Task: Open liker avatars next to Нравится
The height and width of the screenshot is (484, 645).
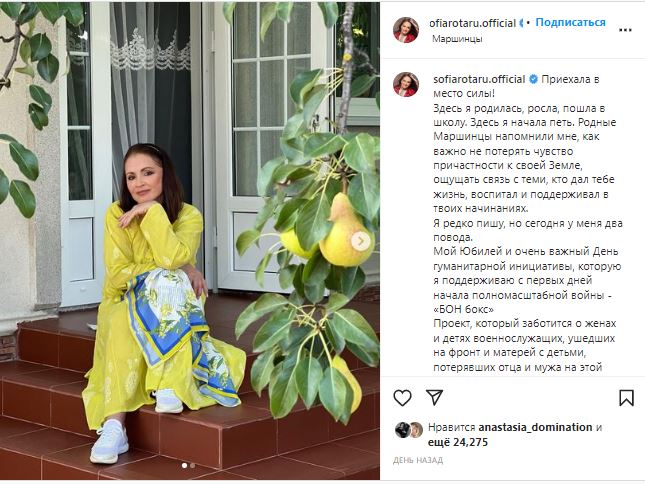Action: (x=409, y=430)
